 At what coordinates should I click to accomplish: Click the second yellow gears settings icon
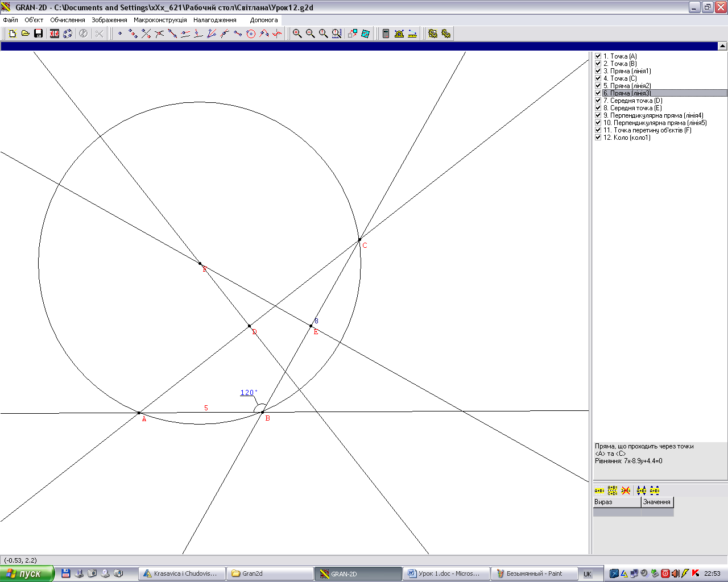[x=446, y=34]
